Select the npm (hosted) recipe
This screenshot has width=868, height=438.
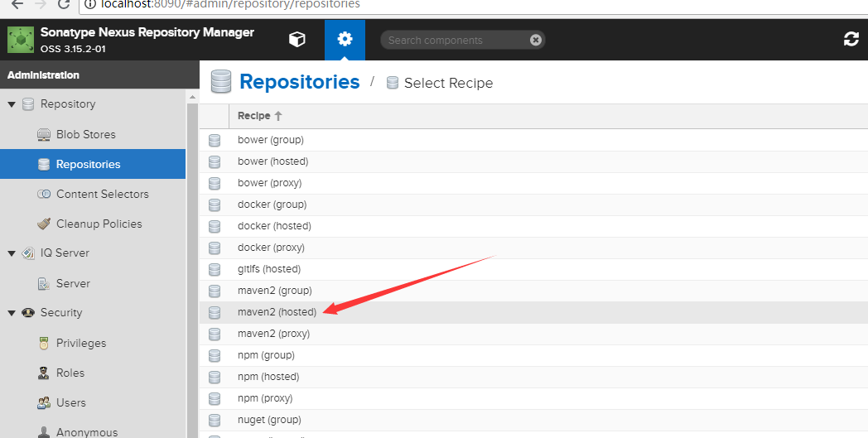click(533, 377)
